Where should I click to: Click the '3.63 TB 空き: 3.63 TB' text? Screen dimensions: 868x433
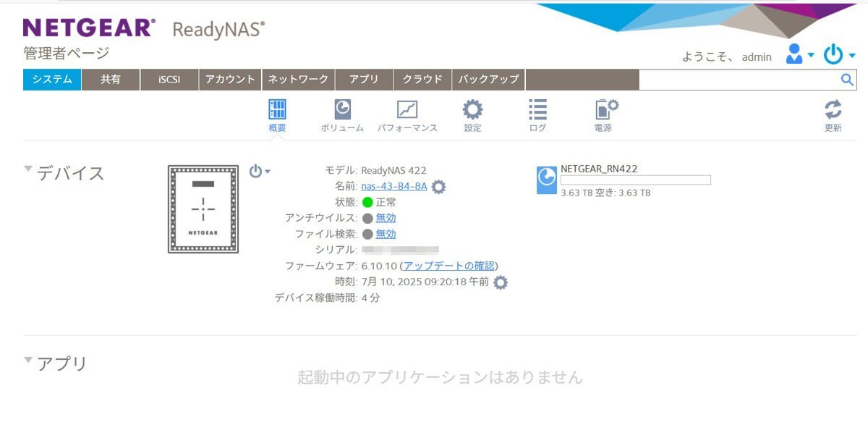(605, 193)
